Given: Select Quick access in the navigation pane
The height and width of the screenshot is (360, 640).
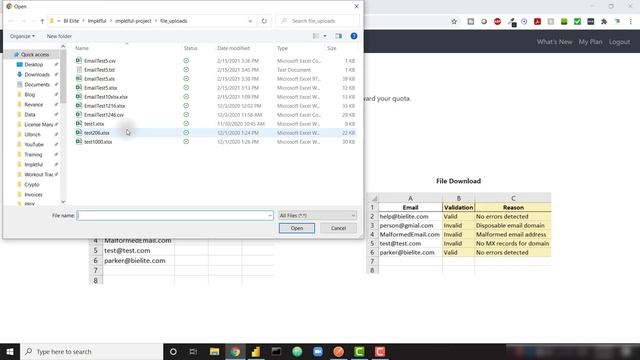Looking at the screenshot, I should 35,55.
